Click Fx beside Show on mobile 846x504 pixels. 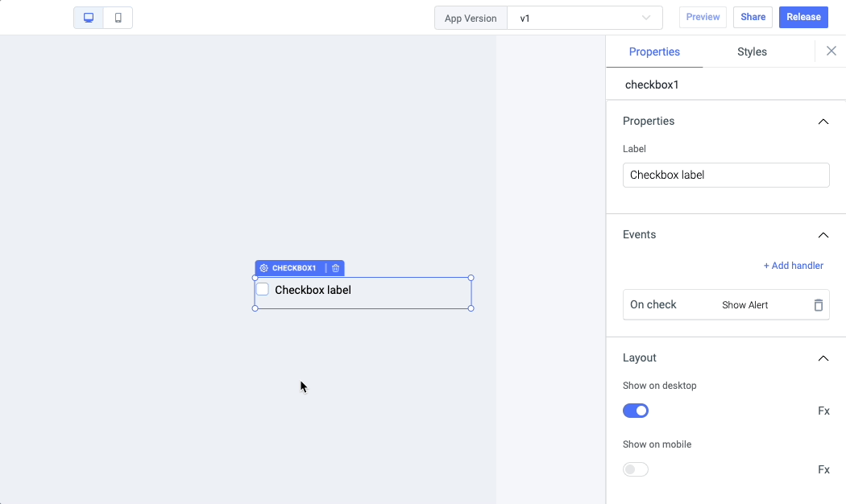(823, 469)
